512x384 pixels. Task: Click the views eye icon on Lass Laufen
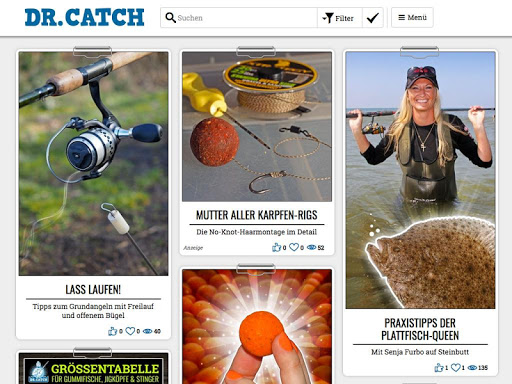click(x=147, y=331)
